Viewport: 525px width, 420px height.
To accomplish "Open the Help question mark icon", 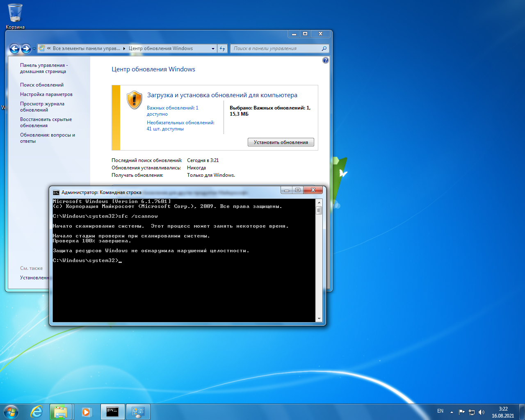I will 325,60.
